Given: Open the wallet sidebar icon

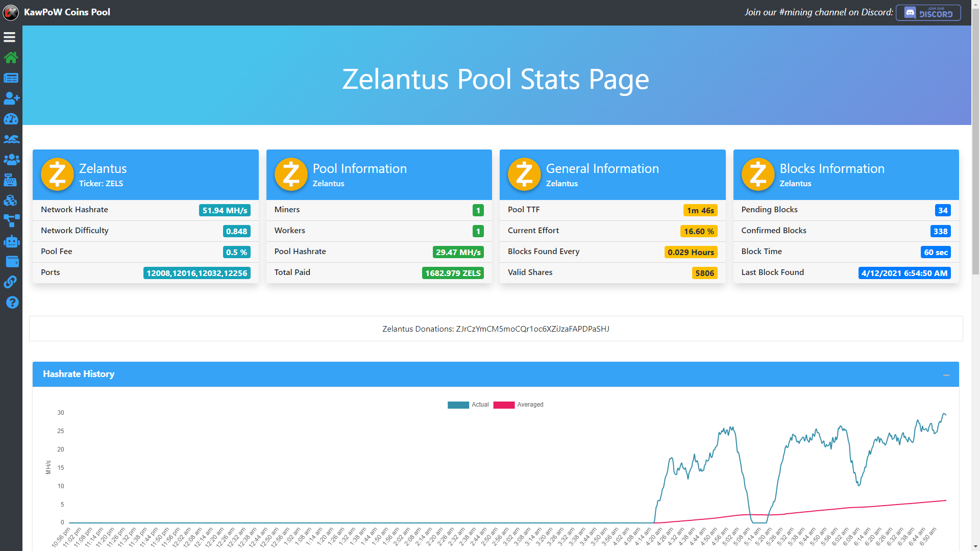Looking at the screenshot, I should pyautogui.click(x=12, y=262).
